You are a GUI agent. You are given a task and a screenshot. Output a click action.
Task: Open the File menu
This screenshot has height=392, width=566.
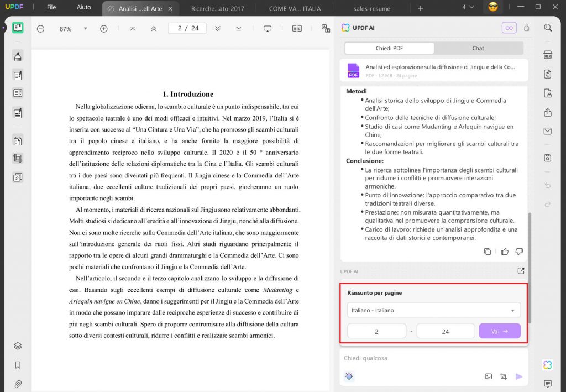click(51, 7)
